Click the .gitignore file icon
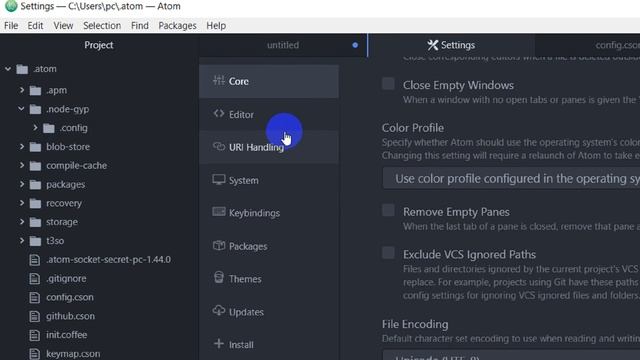 tap(35, 278)
